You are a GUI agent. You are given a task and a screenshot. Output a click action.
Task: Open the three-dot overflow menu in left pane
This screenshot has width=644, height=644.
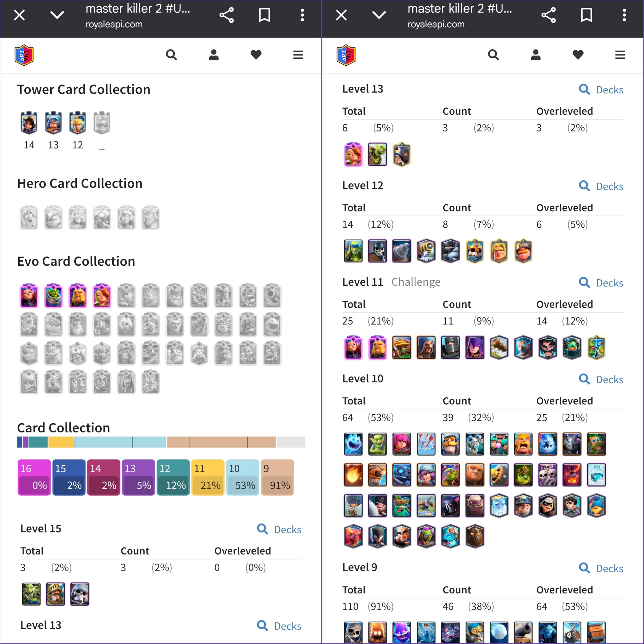(x=302, y=15)
